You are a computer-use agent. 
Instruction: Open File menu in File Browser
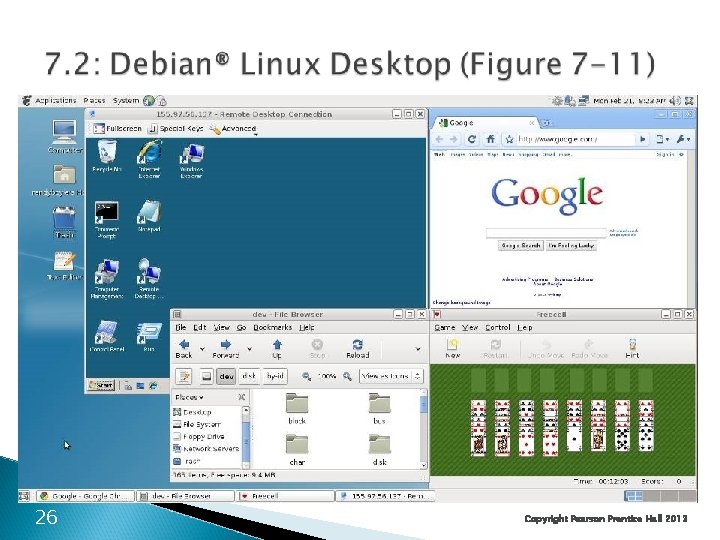pyautogui.click(x=181, y=327)
